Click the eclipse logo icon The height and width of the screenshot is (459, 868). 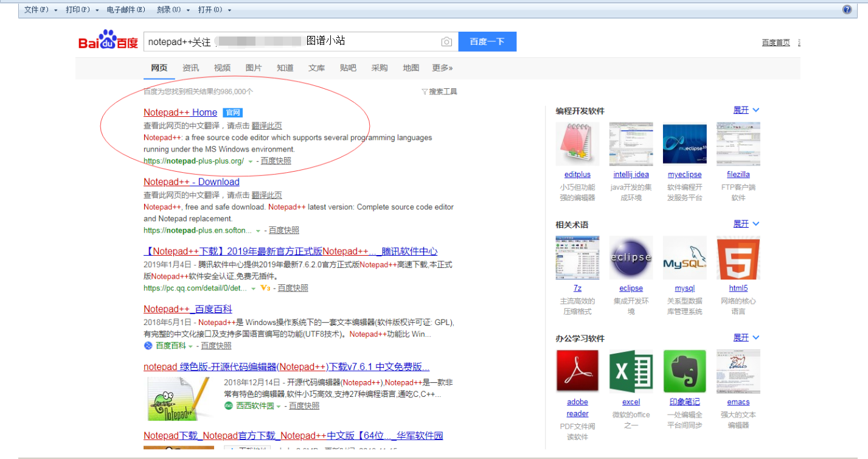click(x=631, y=258)
